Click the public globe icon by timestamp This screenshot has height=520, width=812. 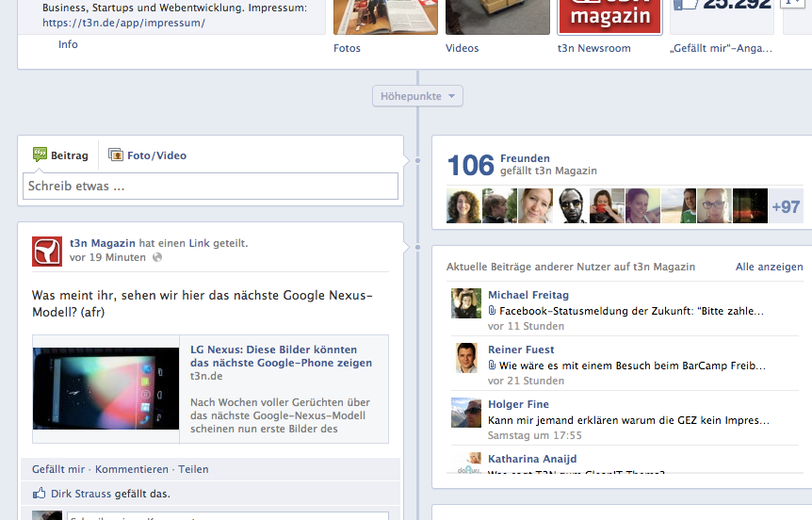click(157, 257)
